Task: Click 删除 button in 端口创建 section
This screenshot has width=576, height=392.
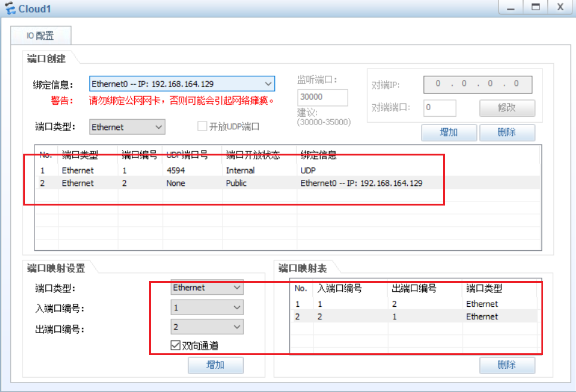Action: tap(507, 132)
